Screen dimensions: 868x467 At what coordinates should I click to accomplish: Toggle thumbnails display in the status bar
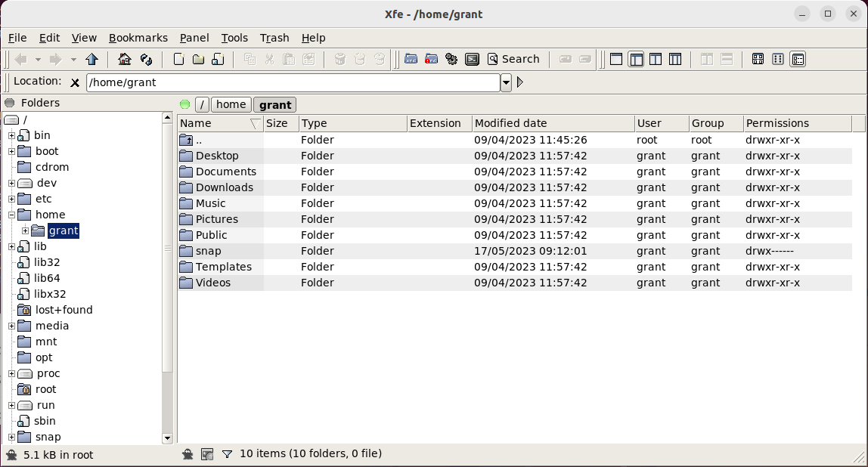click(206, 455)
